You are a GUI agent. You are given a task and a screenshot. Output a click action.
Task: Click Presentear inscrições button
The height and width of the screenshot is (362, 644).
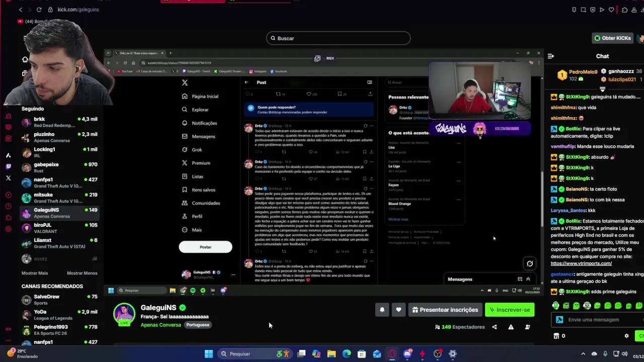445,310
